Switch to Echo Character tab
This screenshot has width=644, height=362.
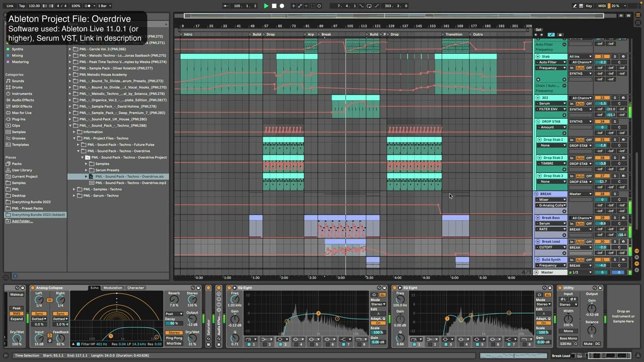[135, 288]
